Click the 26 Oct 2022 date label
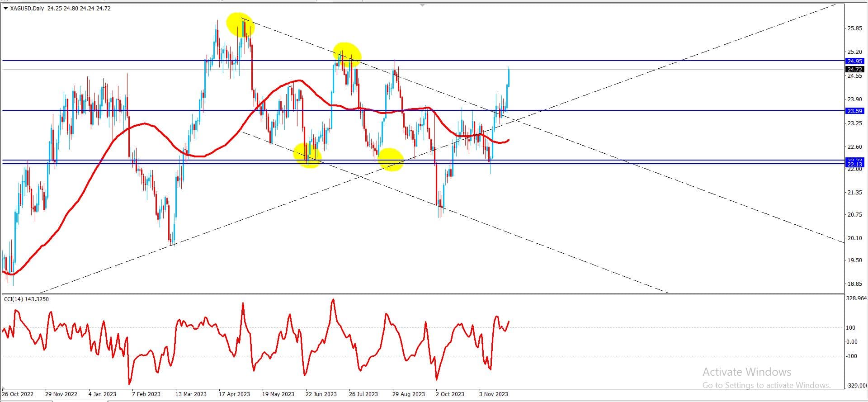 coord(18,394)
